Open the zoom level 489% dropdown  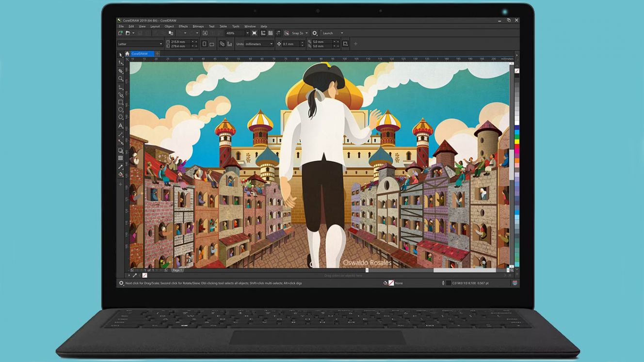(247, 33)
